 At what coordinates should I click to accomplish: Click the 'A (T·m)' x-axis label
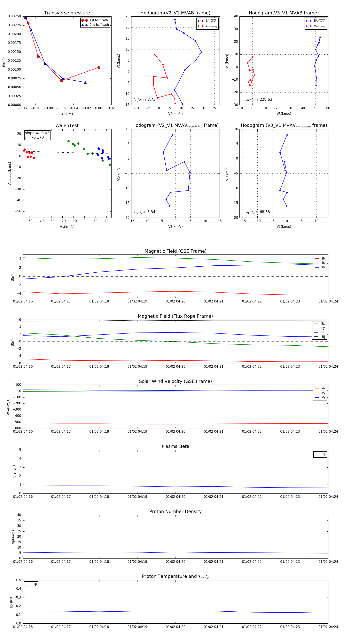(x=67, y=114)
